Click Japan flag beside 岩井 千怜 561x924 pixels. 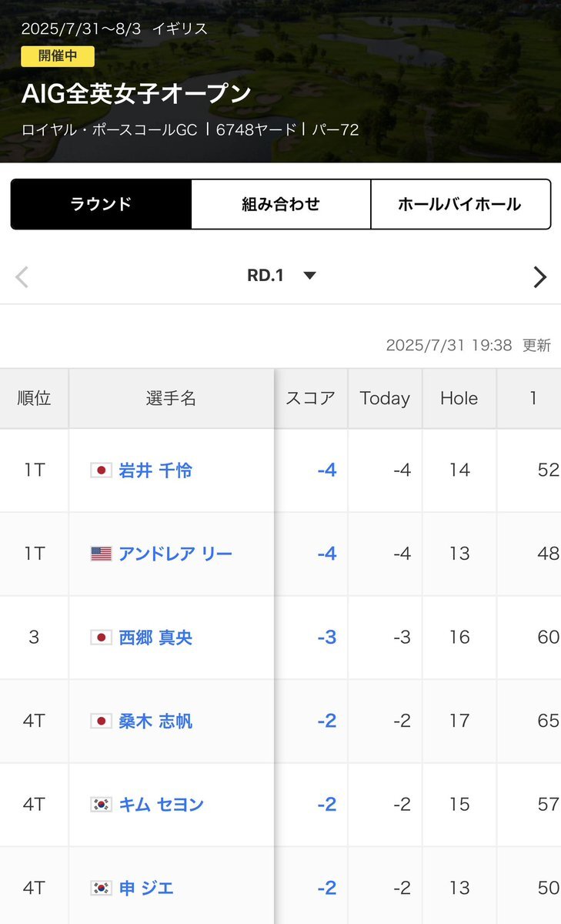tap(101, 470)
